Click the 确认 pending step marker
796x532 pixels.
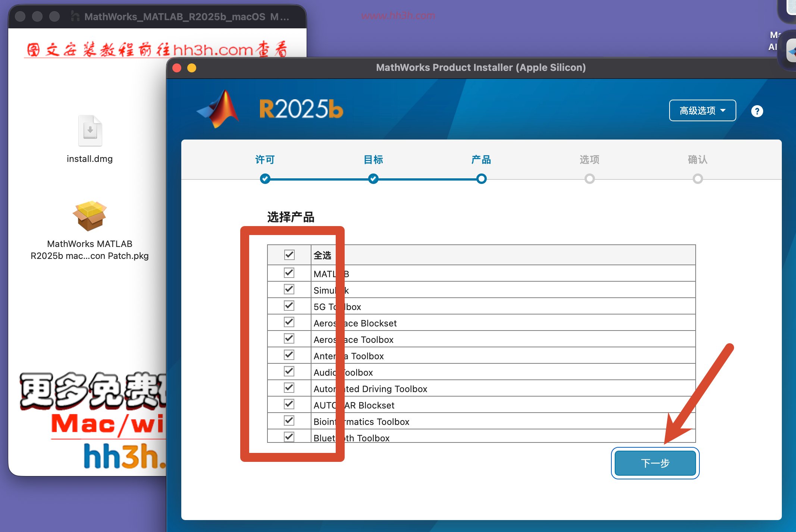pyautogui.click(x=698, y=179)
